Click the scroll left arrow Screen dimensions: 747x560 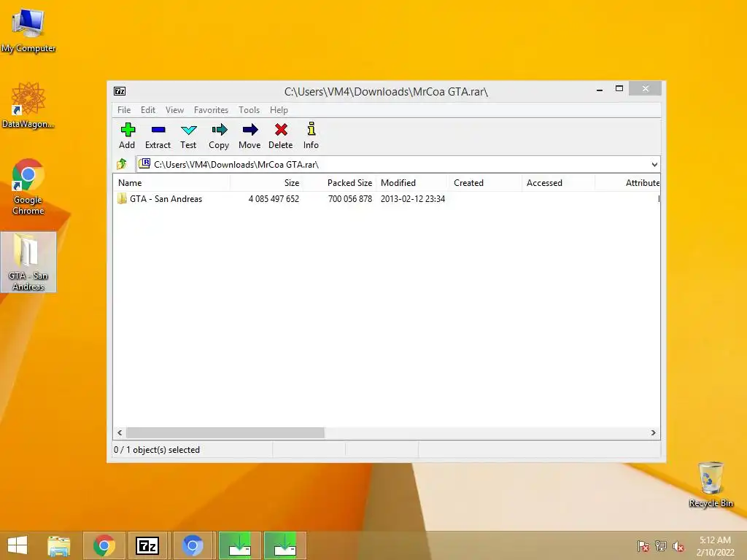pyautogui.click(x=120, y=432)
